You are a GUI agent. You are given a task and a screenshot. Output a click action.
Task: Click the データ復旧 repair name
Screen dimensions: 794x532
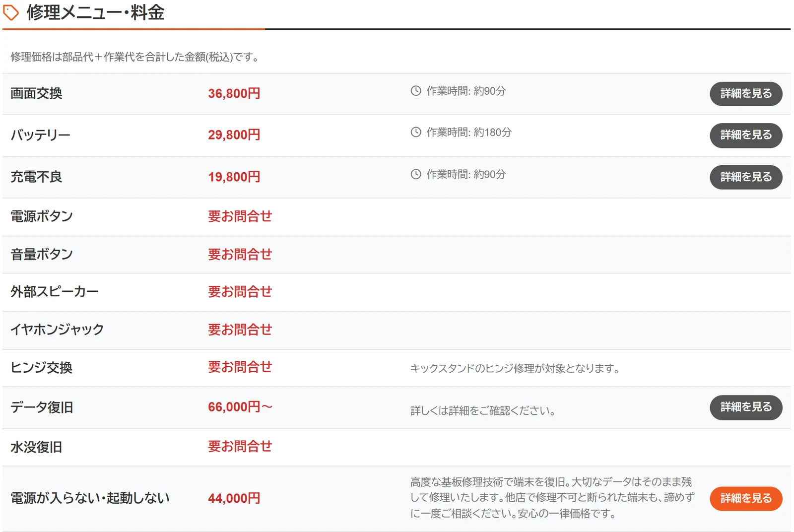pyautogui.click(x=42, y=407)
